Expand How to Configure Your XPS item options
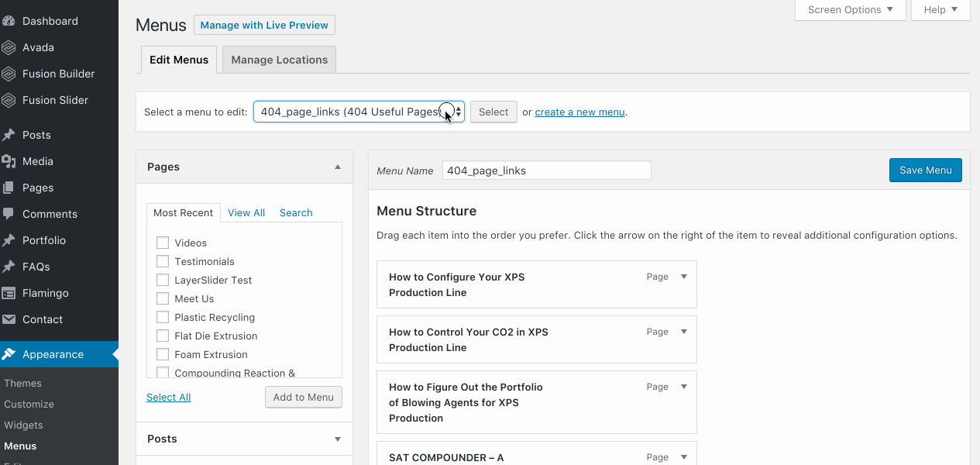 (683, 277)
